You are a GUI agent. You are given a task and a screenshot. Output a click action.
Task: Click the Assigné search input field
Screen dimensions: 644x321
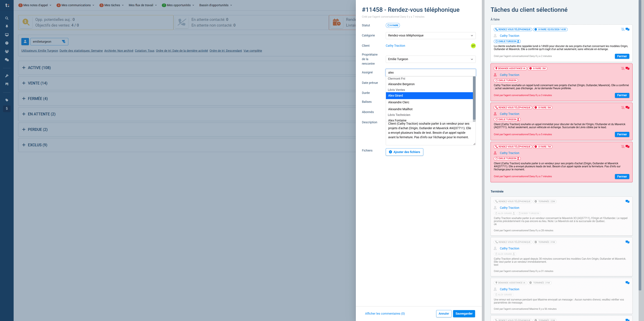[x=431, y=73]
